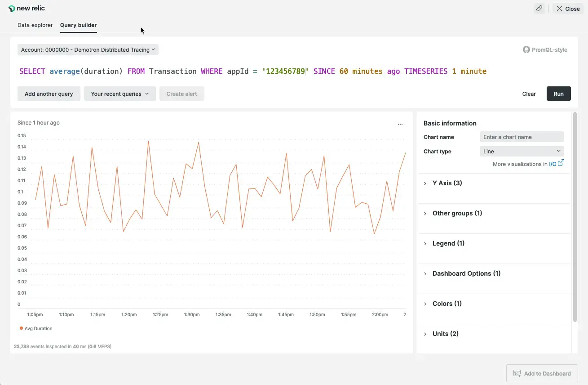Run the NRQL query
588x385 pixels.
[558, 94]
